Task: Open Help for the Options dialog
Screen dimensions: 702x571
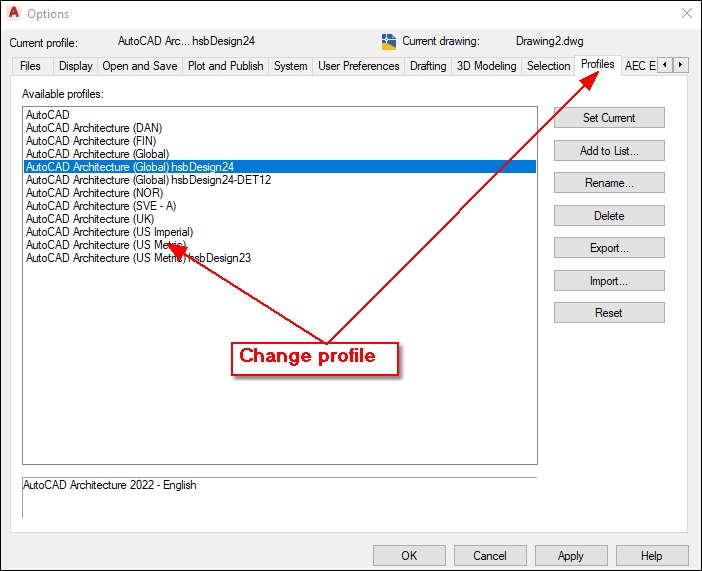Action: point(652,556)
